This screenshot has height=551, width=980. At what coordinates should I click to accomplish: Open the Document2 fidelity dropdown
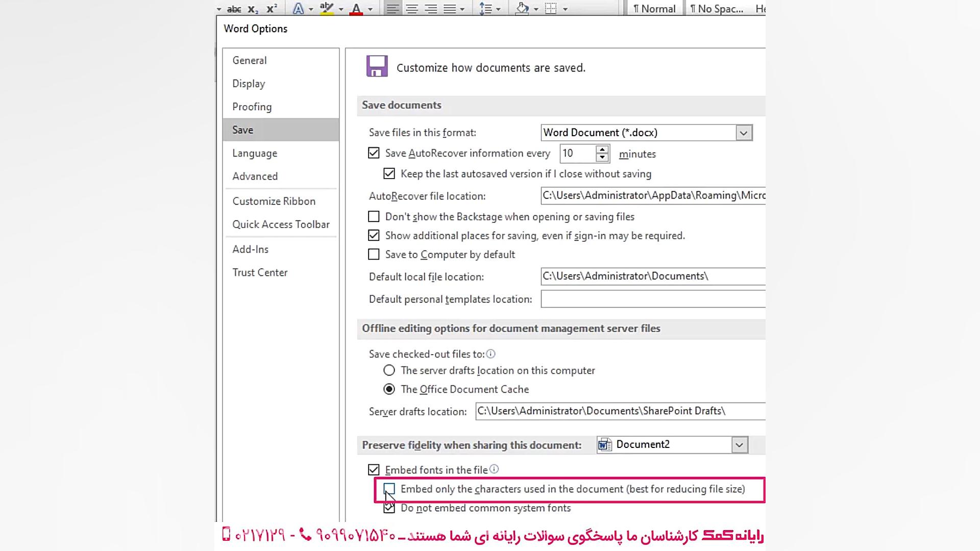coord(739,445)
